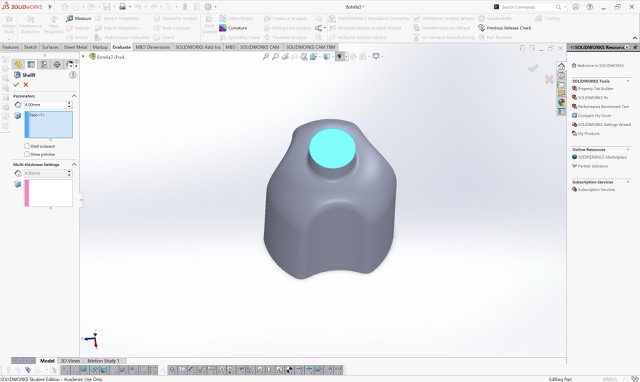
Task: Click Previous View icon in heads-up toolbar
Action: tap(285, 57)
